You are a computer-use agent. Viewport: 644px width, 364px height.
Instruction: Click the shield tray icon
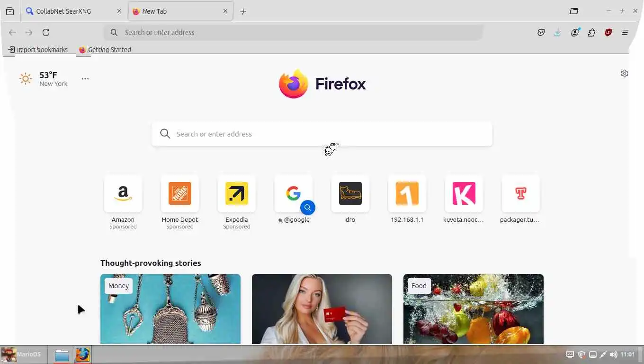point(581,355)
